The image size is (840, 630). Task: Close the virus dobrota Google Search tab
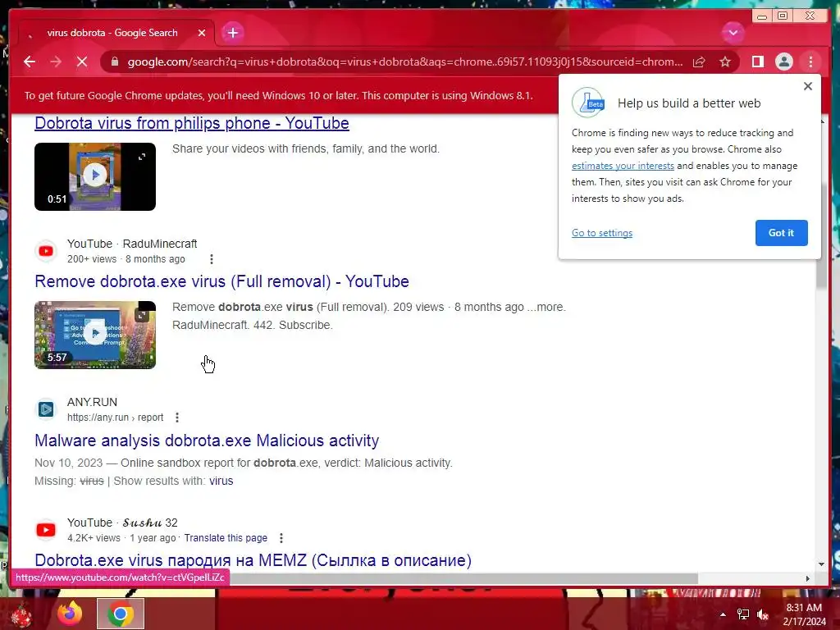[x=202, y=33]
